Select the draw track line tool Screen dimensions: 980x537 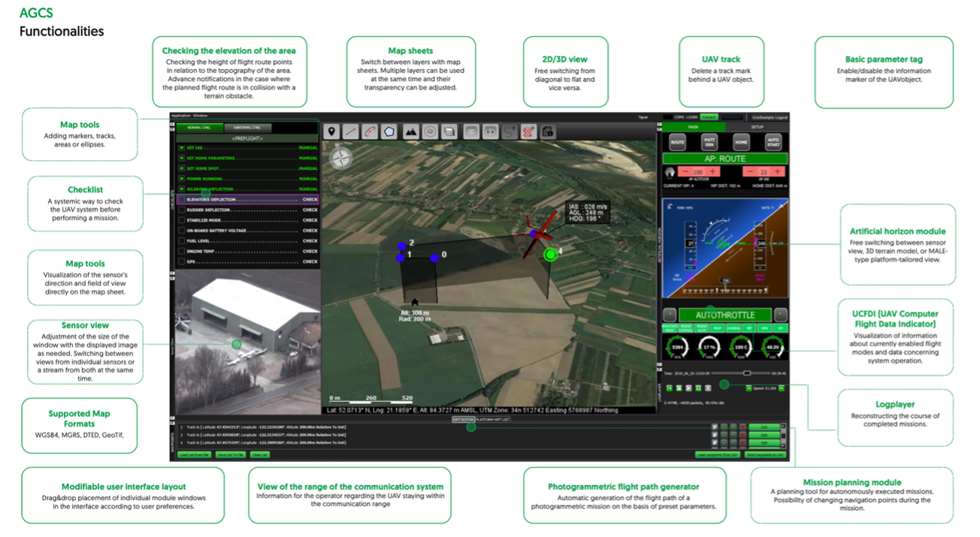pos(351,131)
